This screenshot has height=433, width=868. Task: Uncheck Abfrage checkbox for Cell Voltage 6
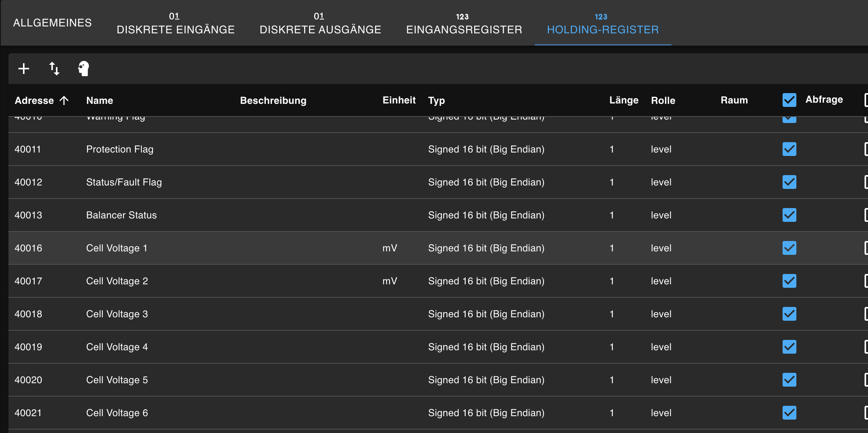789,413
